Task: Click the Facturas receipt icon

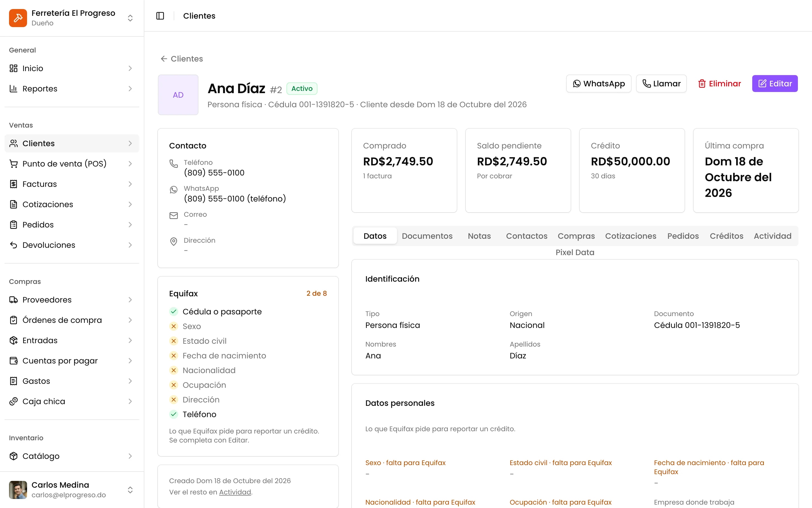Action: click(14, 184)
